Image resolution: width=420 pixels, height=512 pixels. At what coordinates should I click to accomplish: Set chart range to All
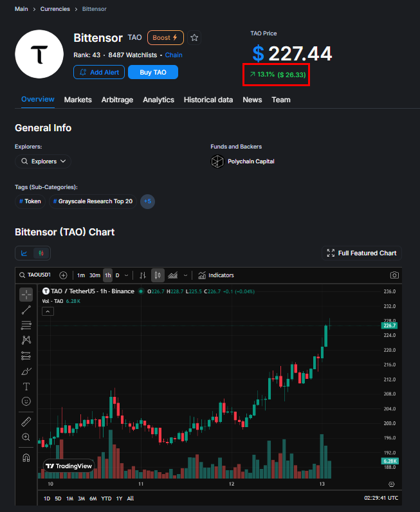click(131, 498)
